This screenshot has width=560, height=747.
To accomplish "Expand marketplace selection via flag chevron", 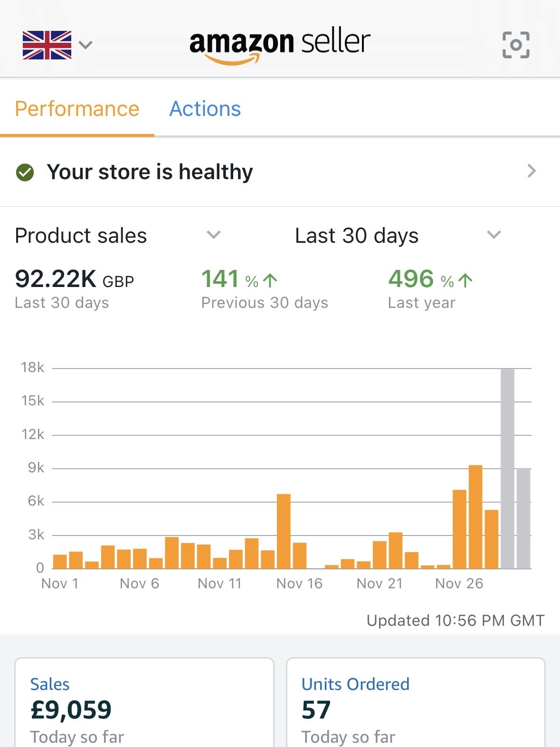I will point(85,45).
